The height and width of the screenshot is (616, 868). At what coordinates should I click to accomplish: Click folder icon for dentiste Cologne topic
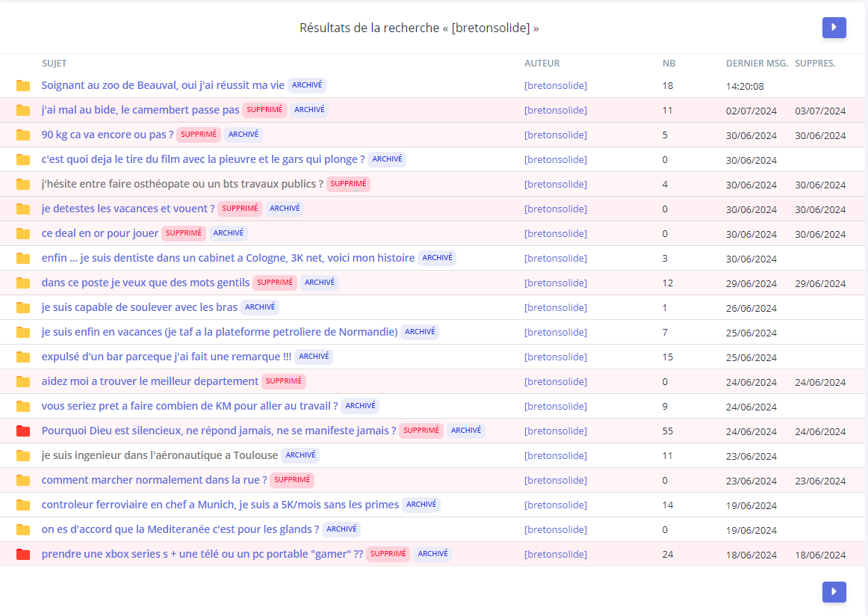23,258
